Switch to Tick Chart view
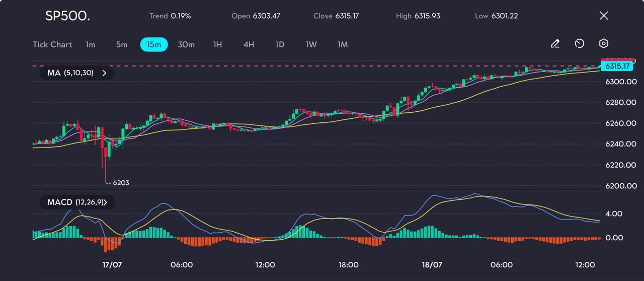 tap(52, 45)
